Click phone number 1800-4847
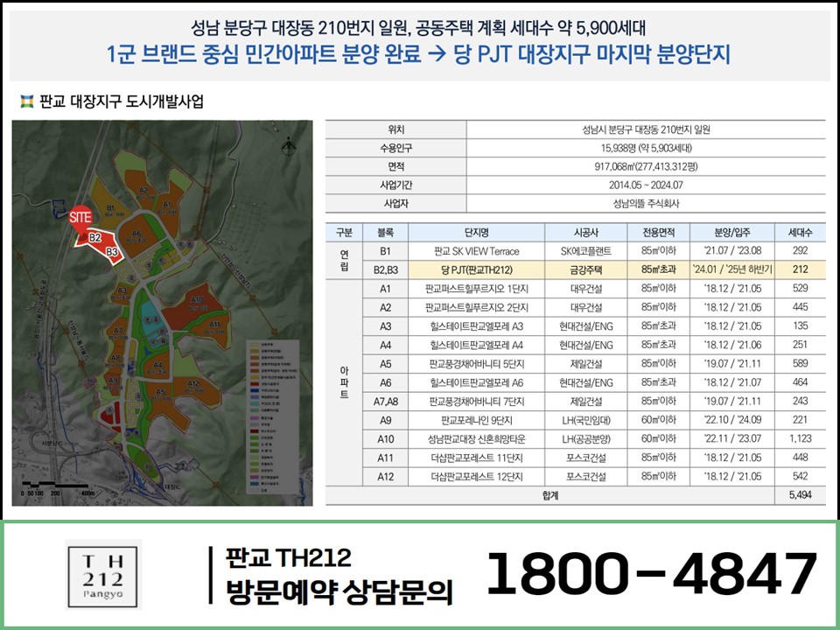 point(651,574)
